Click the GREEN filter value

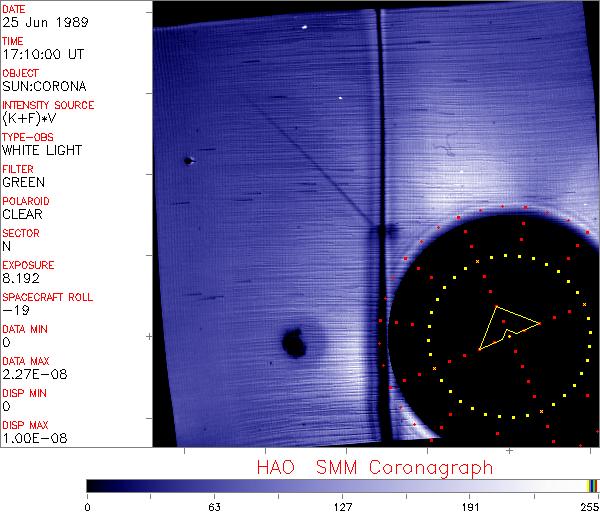point(23,182)
